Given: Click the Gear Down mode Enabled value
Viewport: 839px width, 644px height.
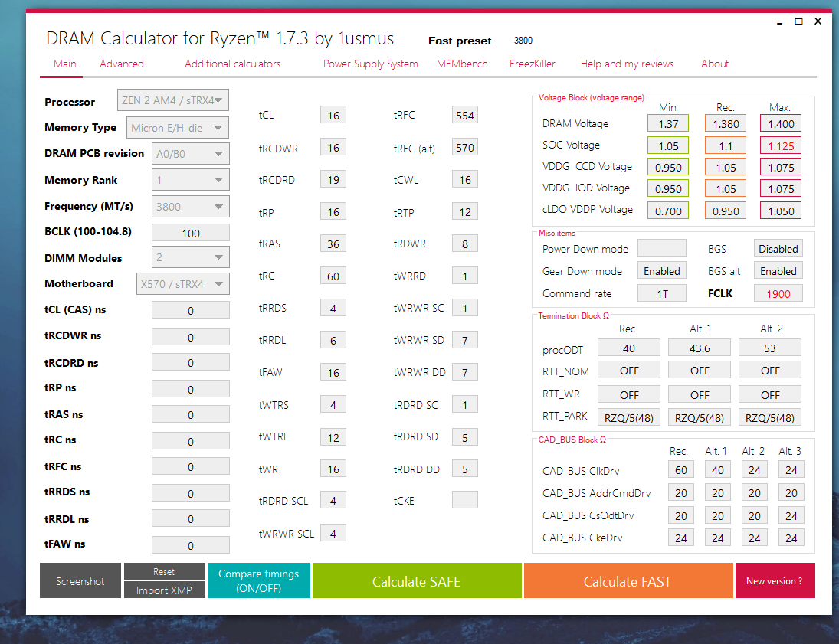Looking at the screenshot, I should tap(662, 270).
